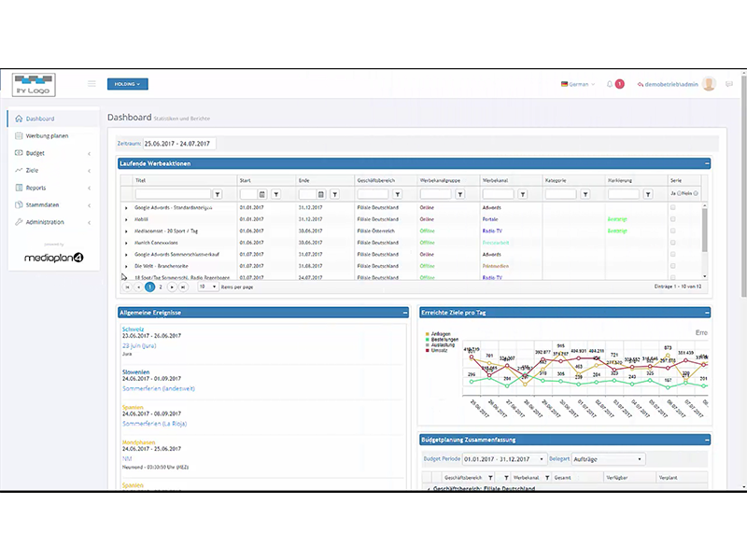Viewport: 747px width, 560px height.
Task: Open the HOLDING dropdown
Action: click(127, 84)
